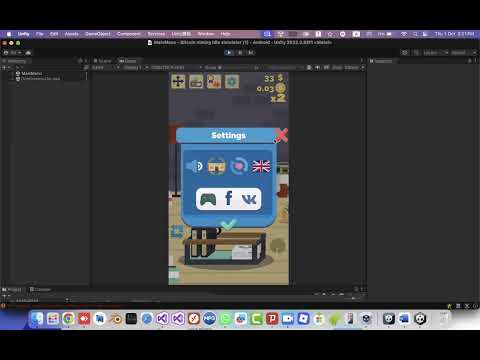Click the Apple menu logo
This screenshot has width=480, height=360.
click(x=9, y=34)
